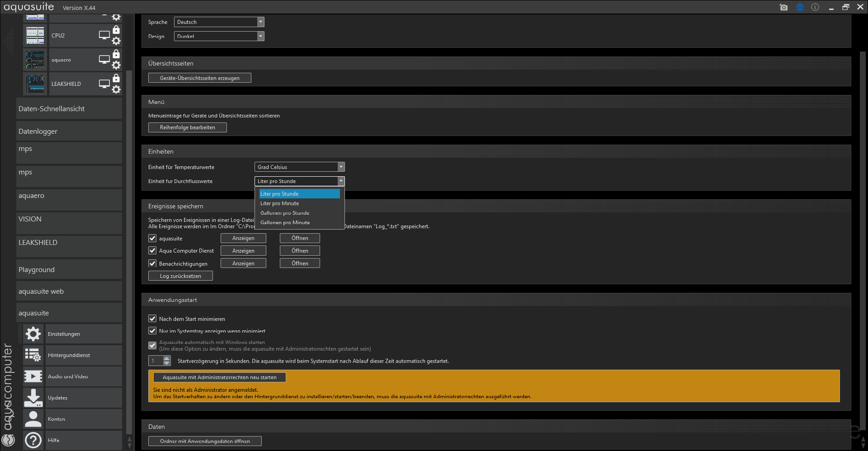The height and width of the screenshot is (451, 868).
Task: Click Geräte-Übersichtsseiten erzeugen button
Action: click(199, 78)
